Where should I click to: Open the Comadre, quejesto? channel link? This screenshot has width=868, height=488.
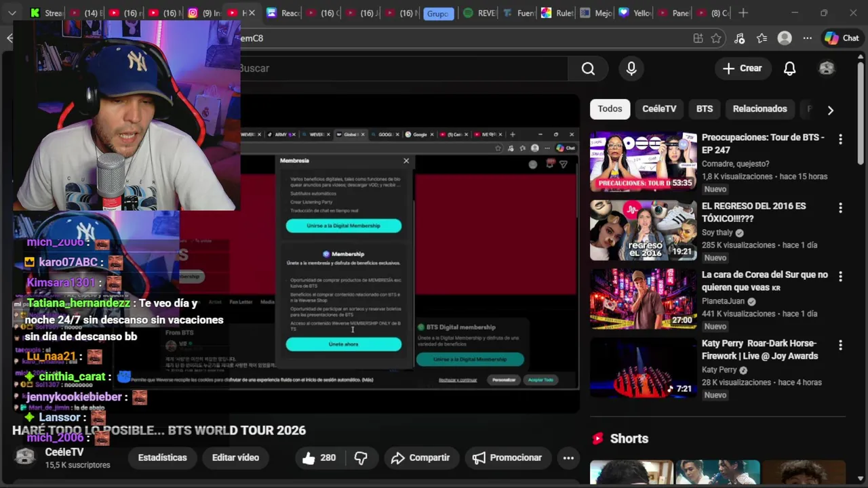[x=735, y=164]
